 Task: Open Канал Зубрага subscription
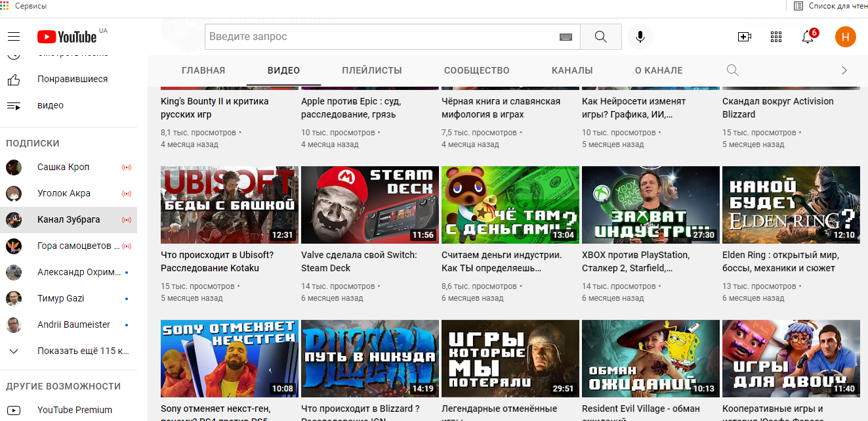(x=69, y=219)
